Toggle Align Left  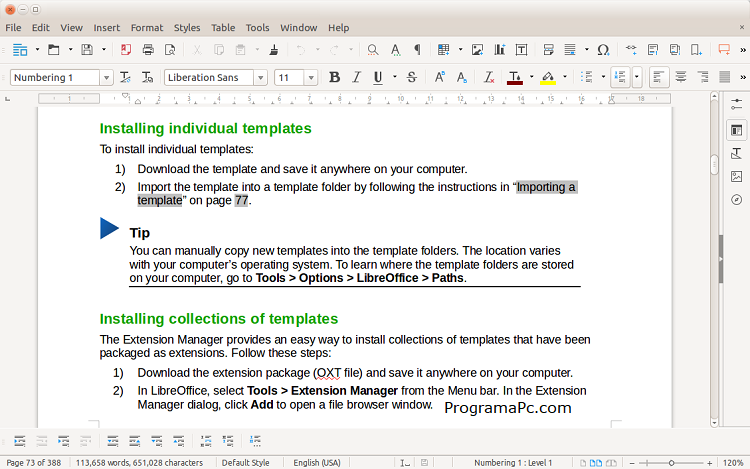coord(659,77)
